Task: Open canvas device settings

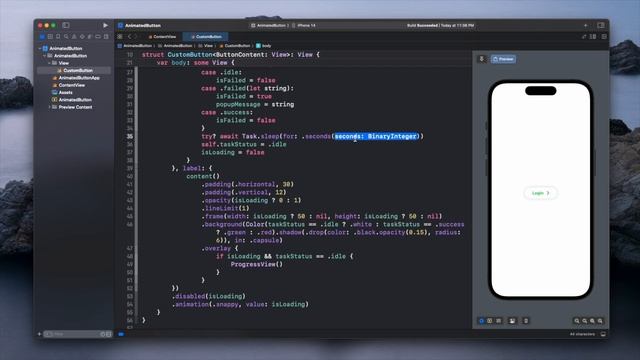Action: (512, 321)
